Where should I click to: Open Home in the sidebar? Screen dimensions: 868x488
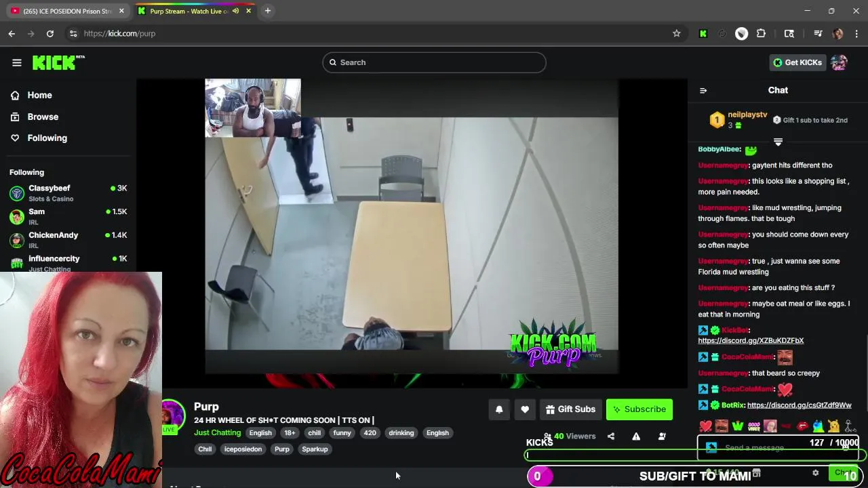39,96
